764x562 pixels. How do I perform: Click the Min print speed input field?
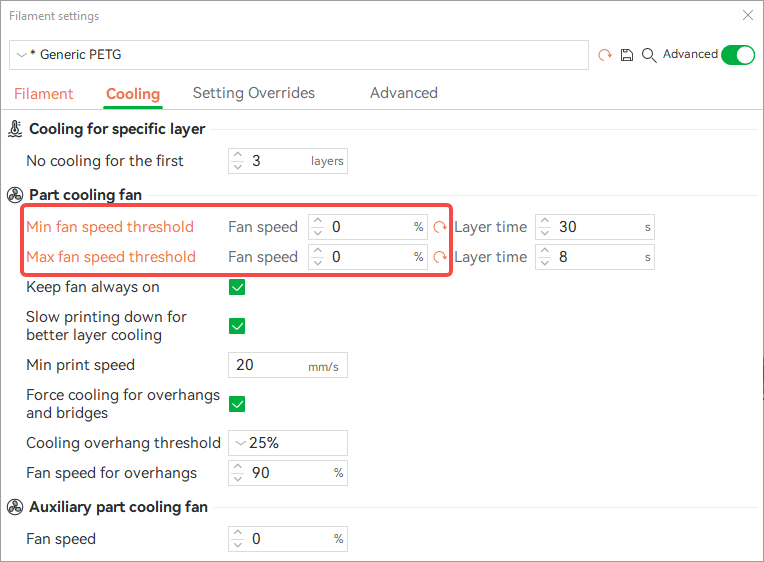[287, 365]
